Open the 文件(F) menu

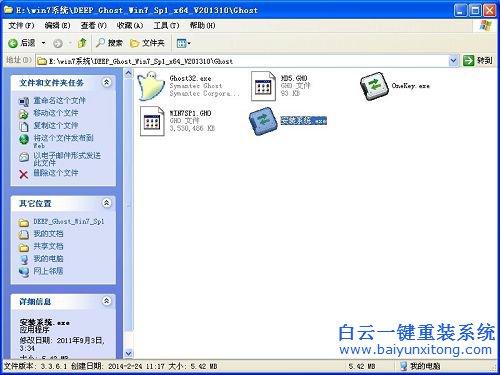[x=21, y=26]
